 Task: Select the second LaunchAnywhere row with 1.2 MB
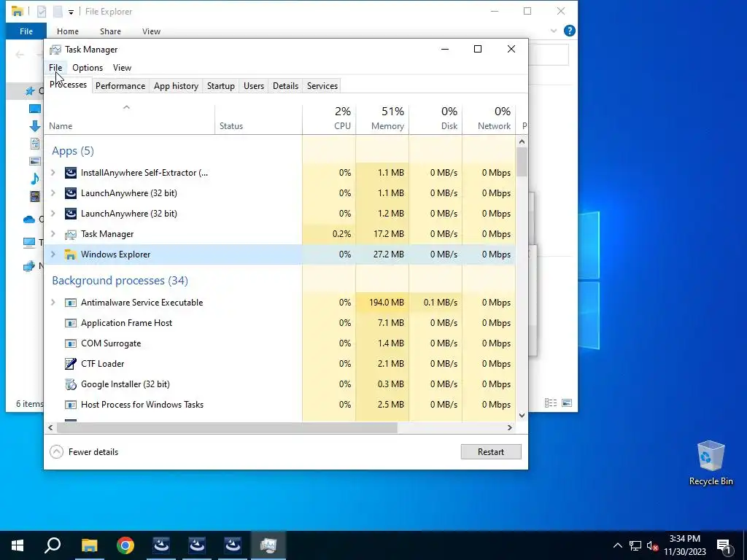tap(279, 214)
